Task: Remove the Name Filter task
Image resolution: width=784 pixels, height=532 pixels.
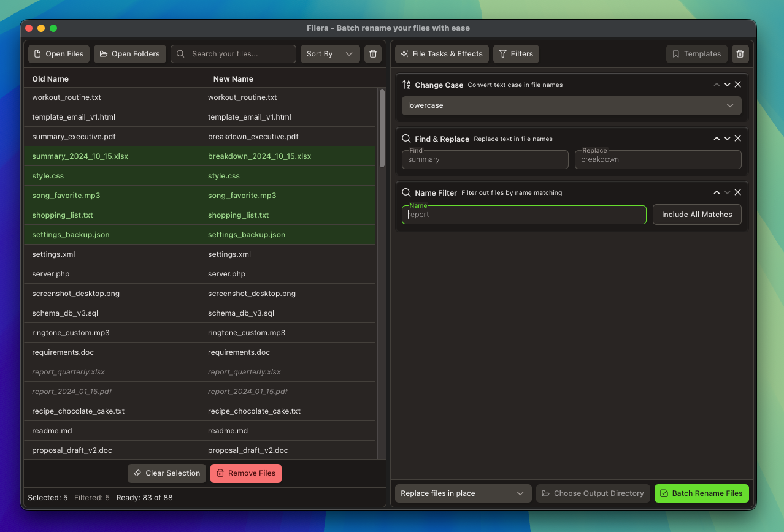Action: pos(738,192)
